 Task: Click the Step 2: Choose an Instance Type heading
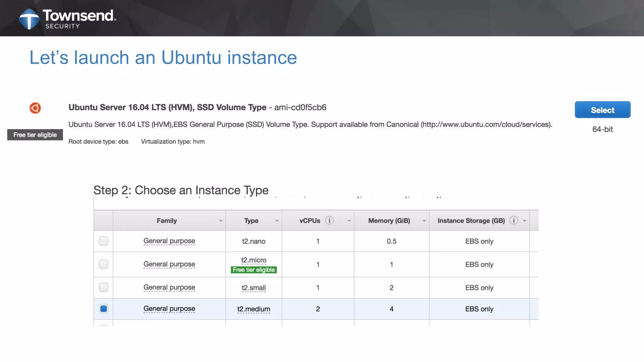(181, 190)
